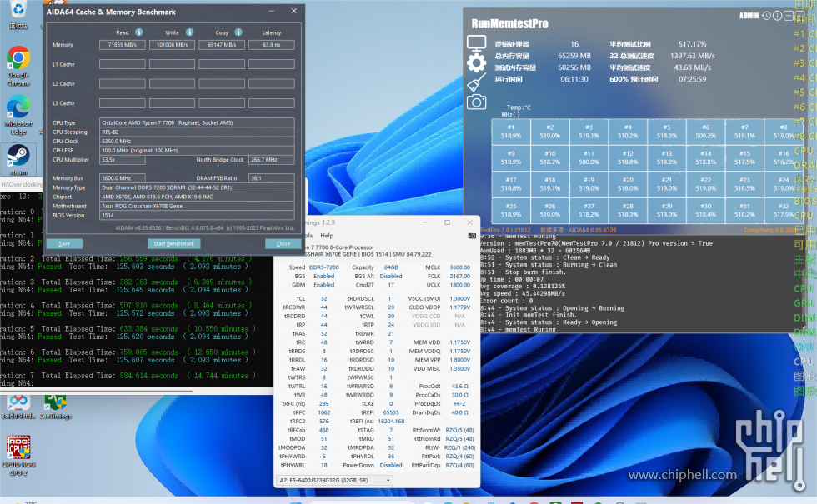Click the Memory Copy 69147 MB/s field
The height and width of the screenshot is (504, 817).
pyautogui.click(x=222, y=45)
